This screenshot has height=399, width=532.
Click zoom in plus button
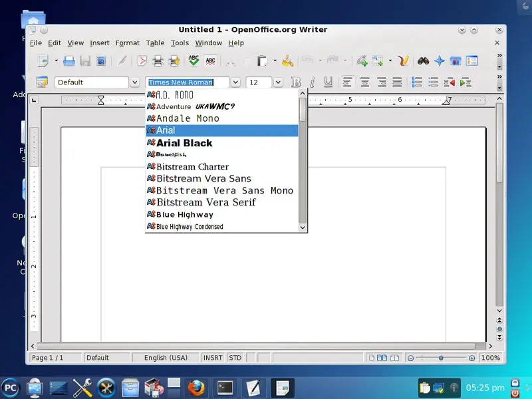point(471,358)
